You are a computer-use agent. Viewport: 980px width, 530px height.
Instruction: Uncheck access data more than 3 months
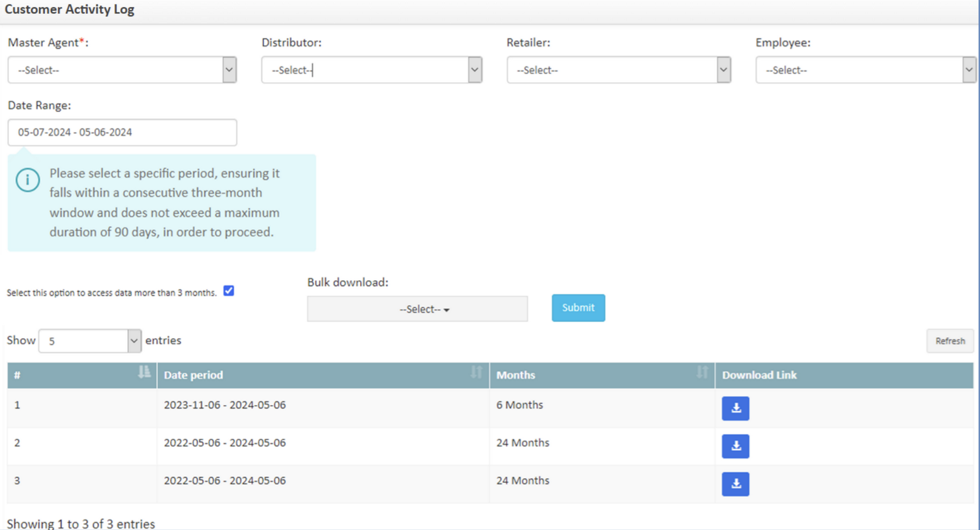(x=229, y=291)
